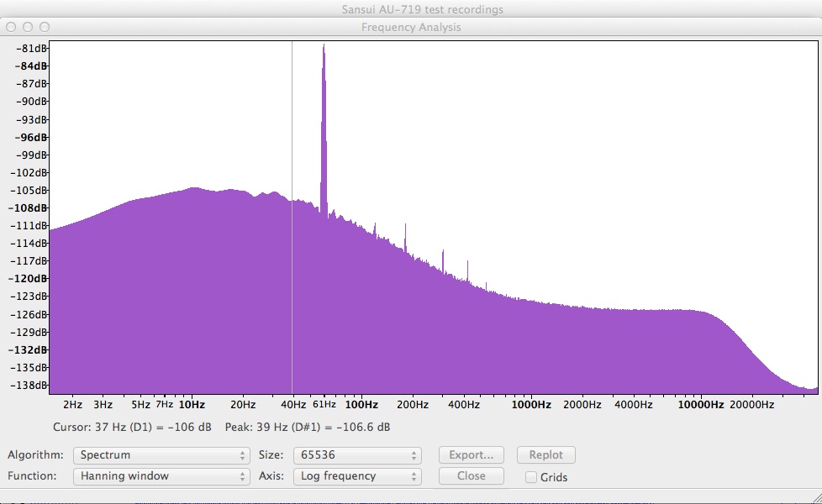Click the 10Hz label on the frequency axis

pyautogui.click(x=192, y=404)
